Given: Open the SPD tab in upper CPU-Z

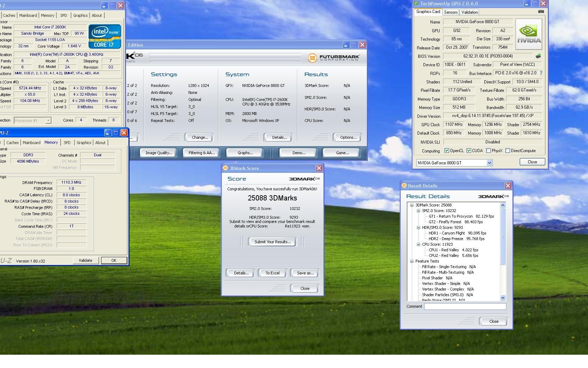Looking at the screenshot, I should (63, 15).
